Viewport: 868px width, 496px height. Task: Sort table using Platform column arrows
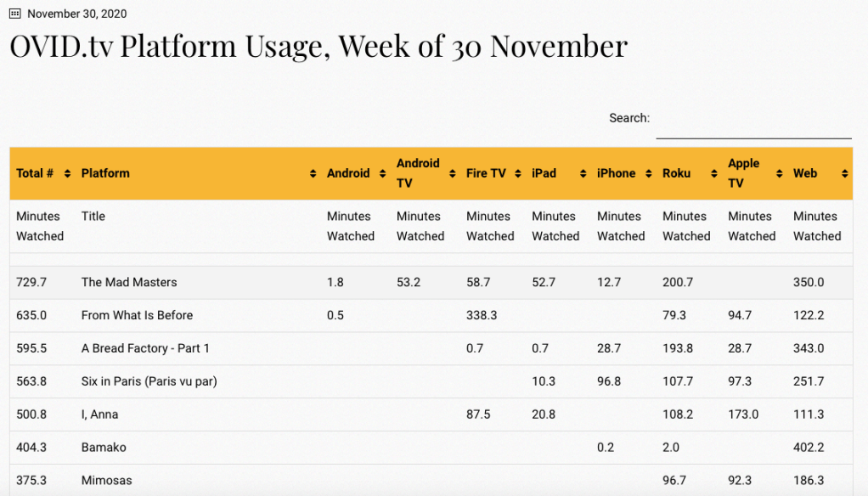(313, 174)
